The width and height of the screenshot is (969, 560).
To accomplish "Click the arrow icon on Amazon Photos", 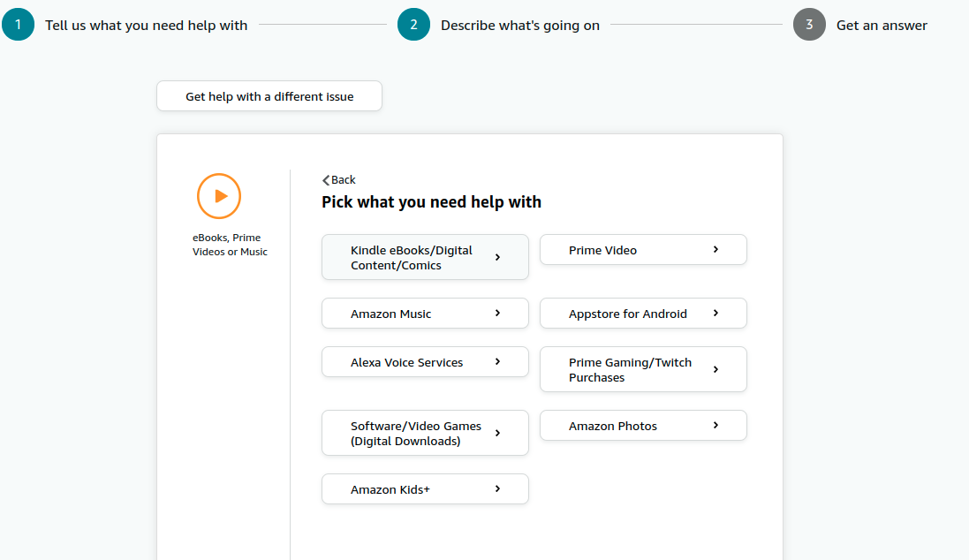I will click(715, 425).
